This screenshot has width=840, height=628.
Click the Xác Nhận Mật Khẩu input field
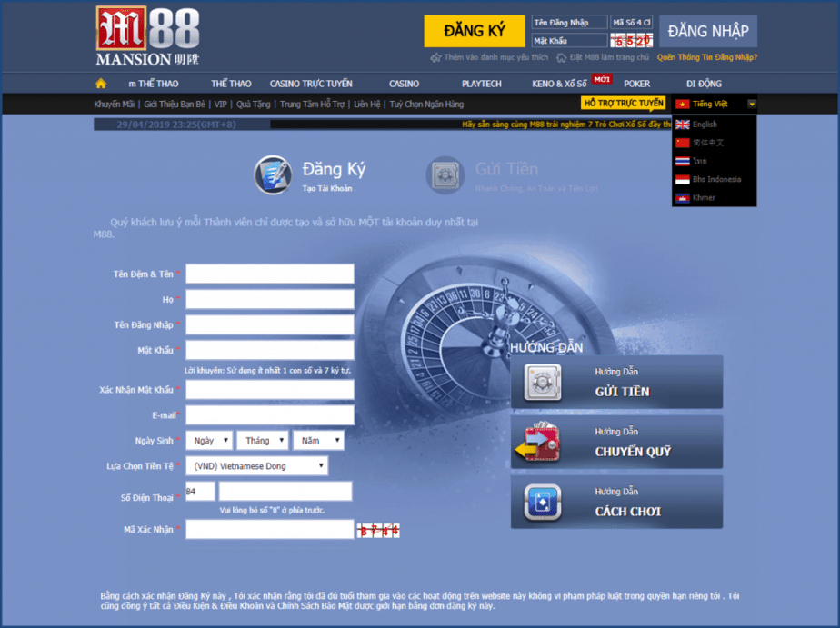pyautogui.click(x=270, y=389)
